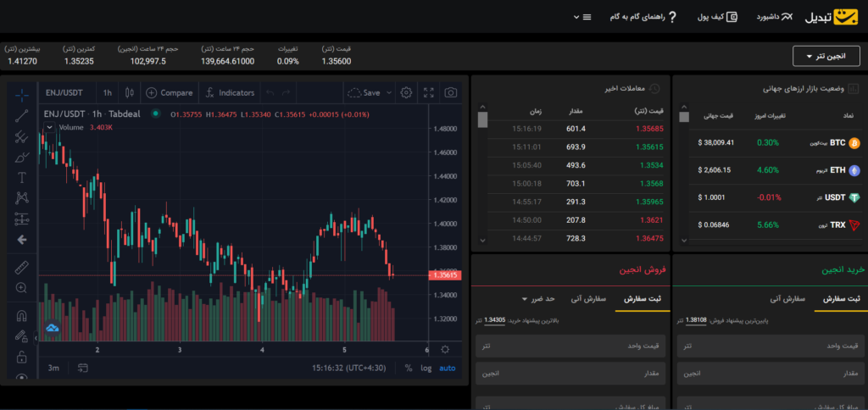The image size is (868, 410).
Task: Open the pitchfork/Gann tools in chart sidebar
Action: [x=21, y=136]
